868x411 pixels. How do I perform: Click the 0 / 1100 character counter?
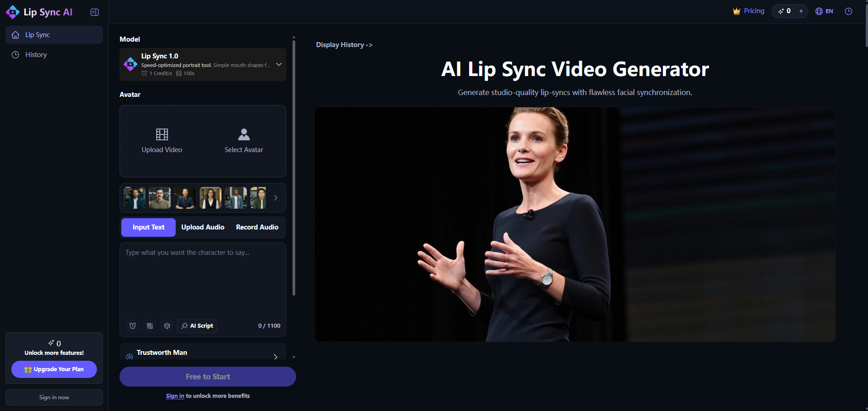269,326
